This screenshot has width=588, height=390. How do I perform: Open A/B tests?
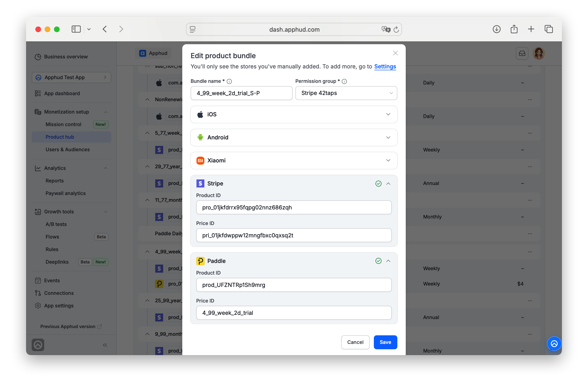click(x=56, y=224)
